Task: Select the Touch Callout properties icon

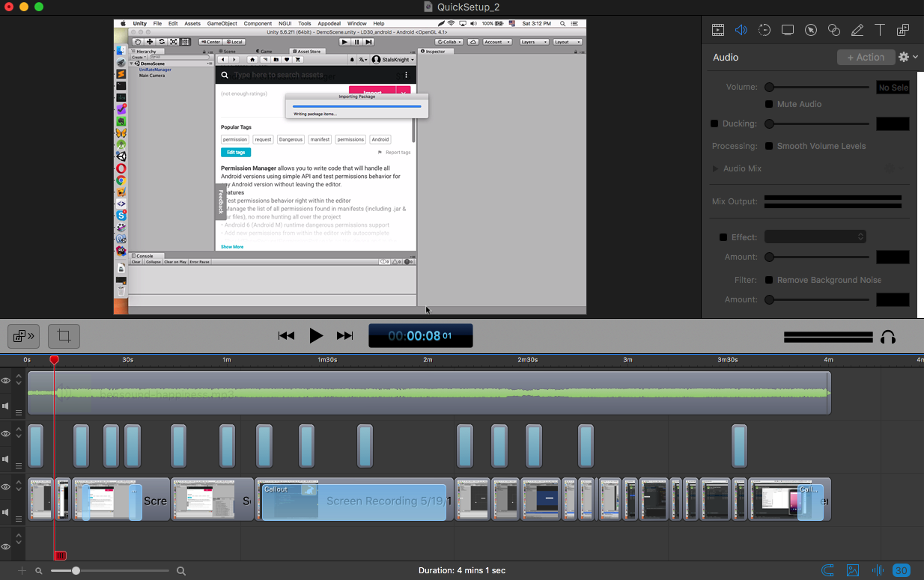Action: tap(834, 30)
